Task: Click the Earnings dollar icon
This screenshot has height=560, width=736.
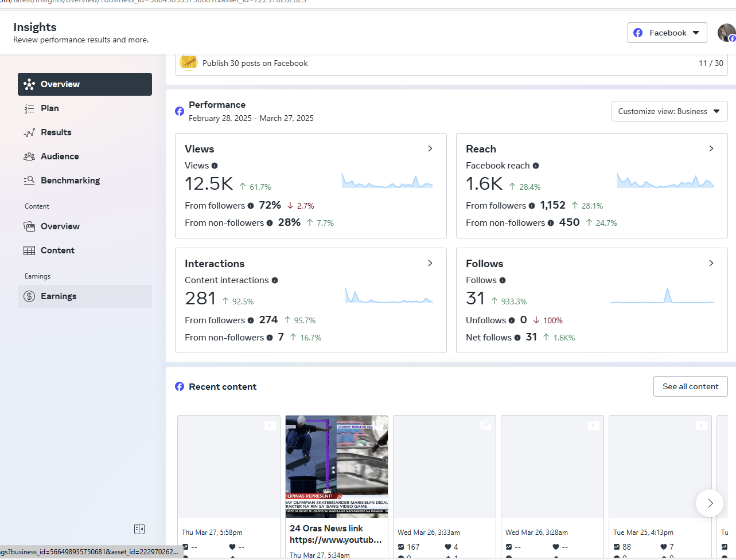Action: click(29, 296)
